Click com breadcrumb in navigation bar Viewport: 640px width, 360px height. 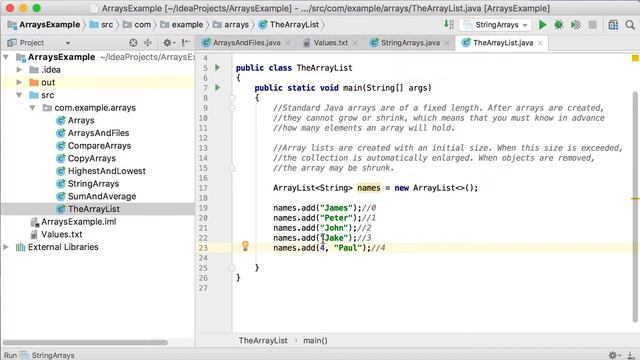point(137,25)
